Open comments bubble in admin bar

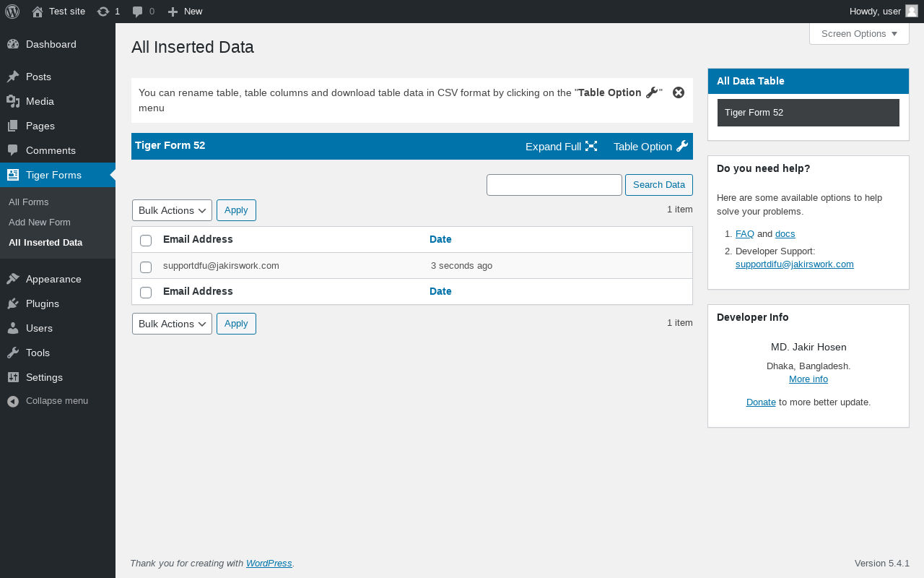tap(138, 12)
